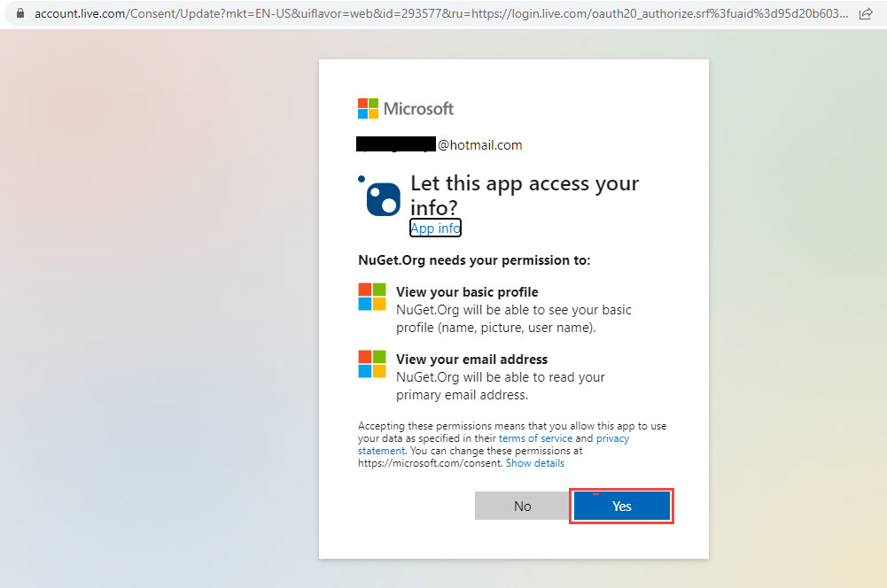Click the icon beside View your basic profile
This screenshot has height=588, width=887.
[x=372, y=297]
